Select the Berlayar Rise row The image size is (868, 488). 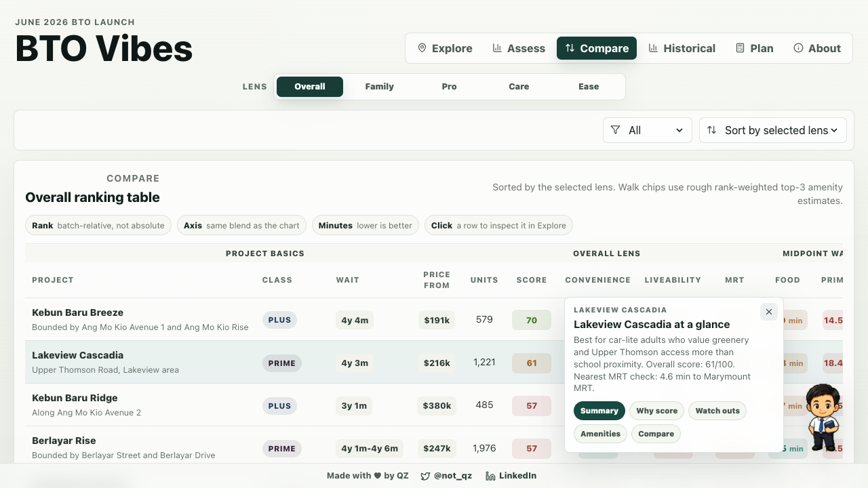(x=434, y=445)
